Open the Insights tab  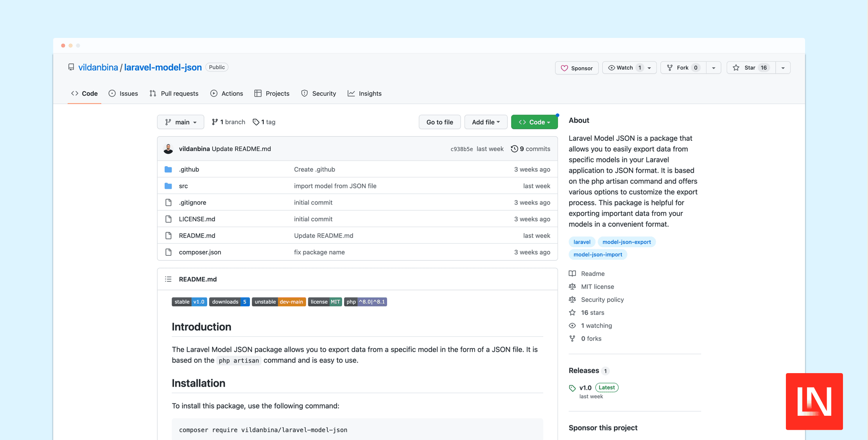pos(364,93)
